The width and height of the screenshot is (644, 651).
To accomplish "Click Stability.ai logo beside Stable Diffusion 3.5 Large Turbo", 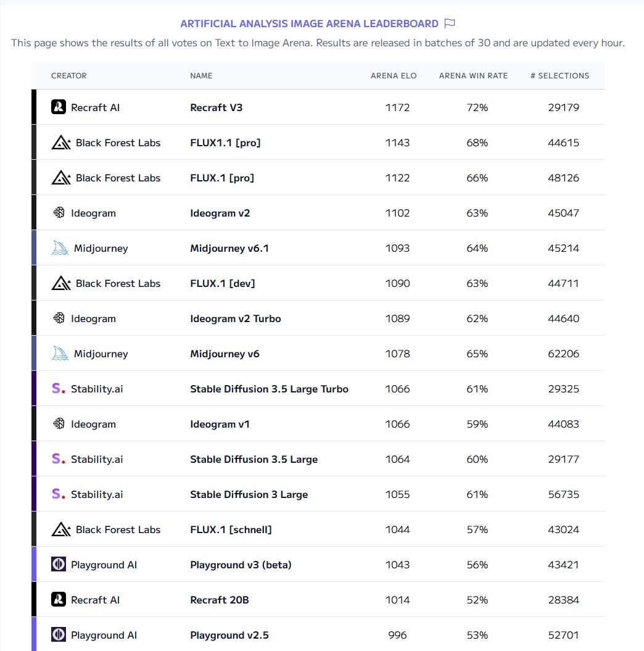I will tap(58, 389).
